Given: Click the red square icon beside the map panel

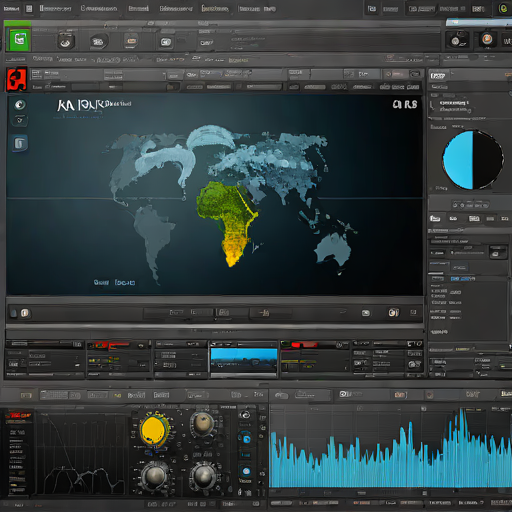Looking at the screenshot, I should (x=16, y=79).
